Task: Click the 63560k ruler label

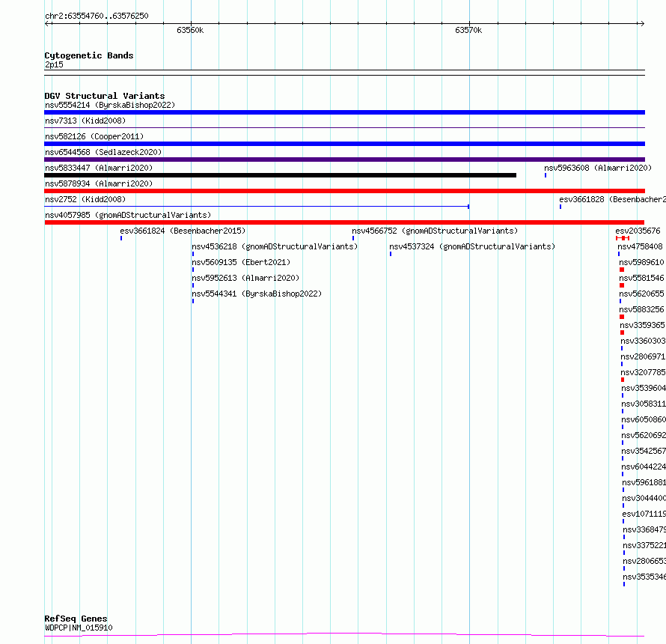Action: point(190,30)
